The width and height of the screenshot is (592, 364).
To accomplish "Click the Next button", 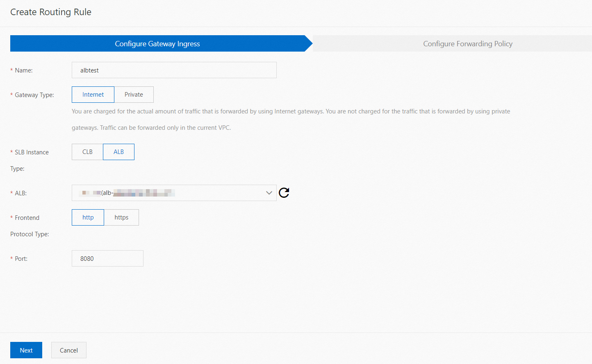I will pyautogui.click(x=26, y=350).
